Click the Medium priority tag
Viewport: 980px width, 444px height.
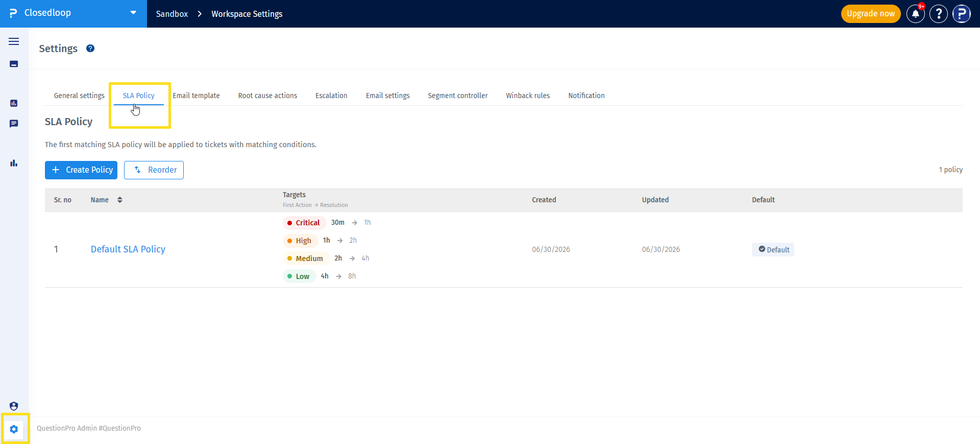tap(306, 259)
